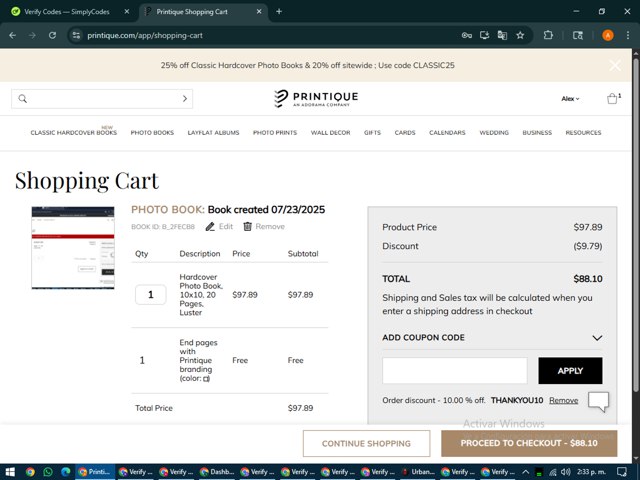640x480 pixels.
Task: Open Chrome three-dot menu
Action: 628,36
